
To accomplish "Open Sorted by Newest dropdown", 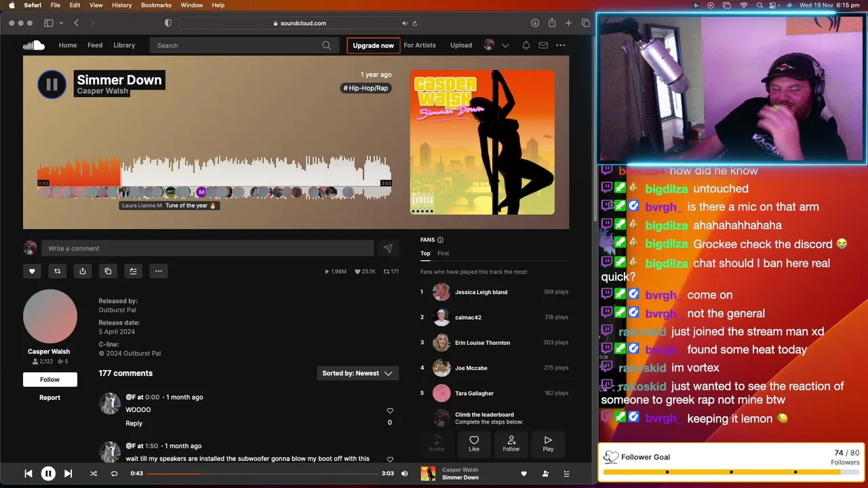I will (x=357, y=373).
